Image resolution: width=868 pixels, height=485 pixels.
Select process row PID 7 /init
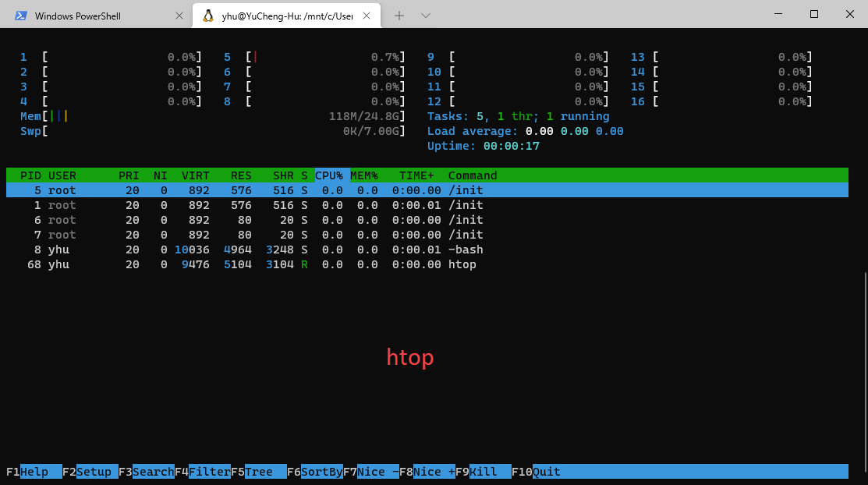pos(427,235)
